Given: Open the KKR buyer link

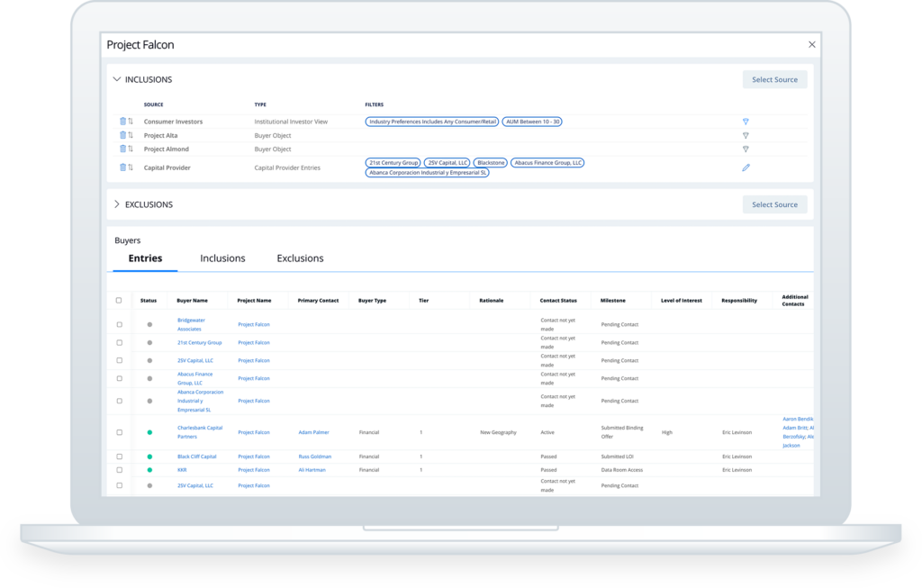Looking at the screenshot, I should pyautogui.click(x=182, y=470).
